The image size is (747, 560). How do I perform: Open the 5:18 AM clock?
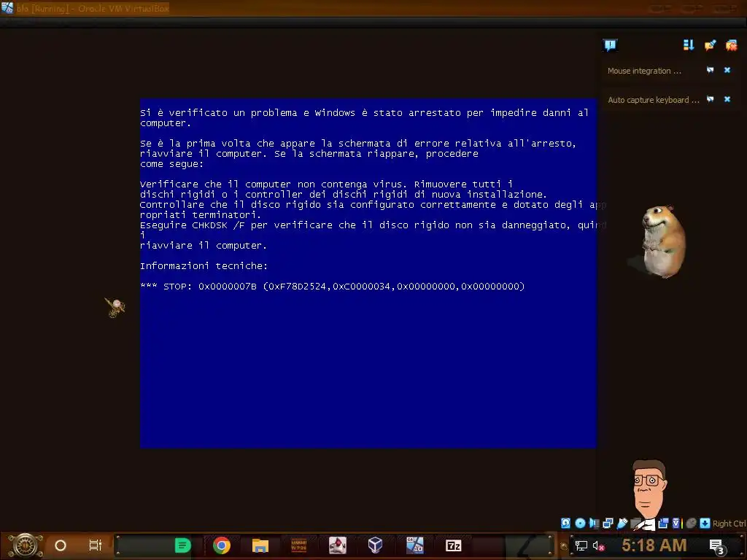coord(654,545)
